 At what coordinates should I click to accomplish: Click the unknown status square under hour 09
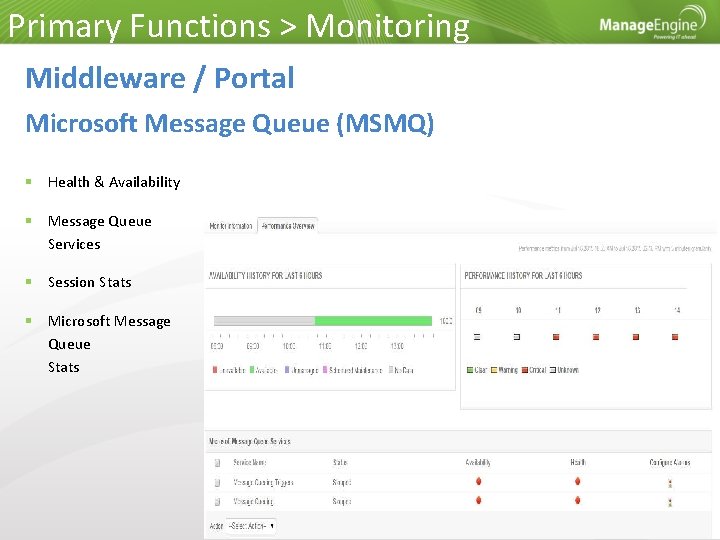(477, 337)
